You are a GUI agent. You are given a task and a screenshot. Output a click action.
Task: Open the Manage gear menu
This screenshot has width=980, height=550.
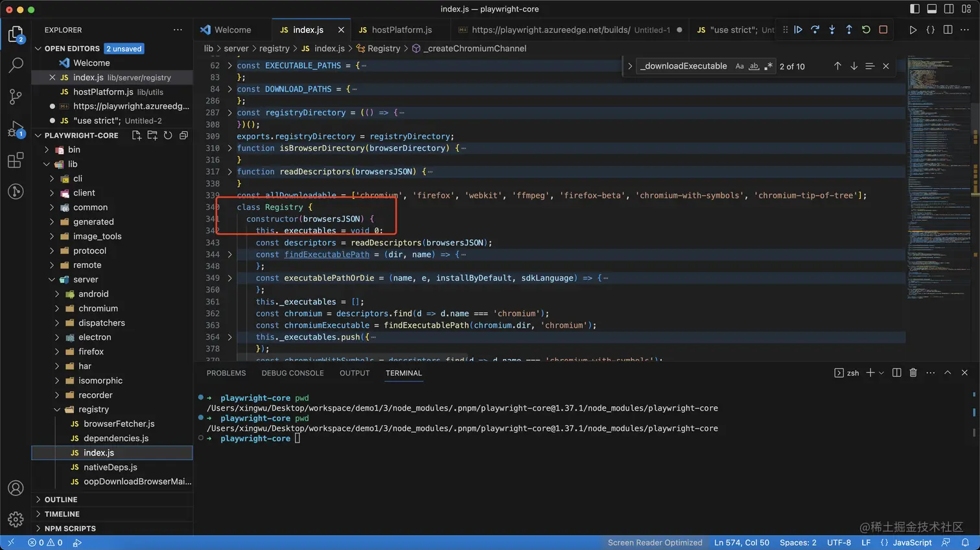[16, 519]
